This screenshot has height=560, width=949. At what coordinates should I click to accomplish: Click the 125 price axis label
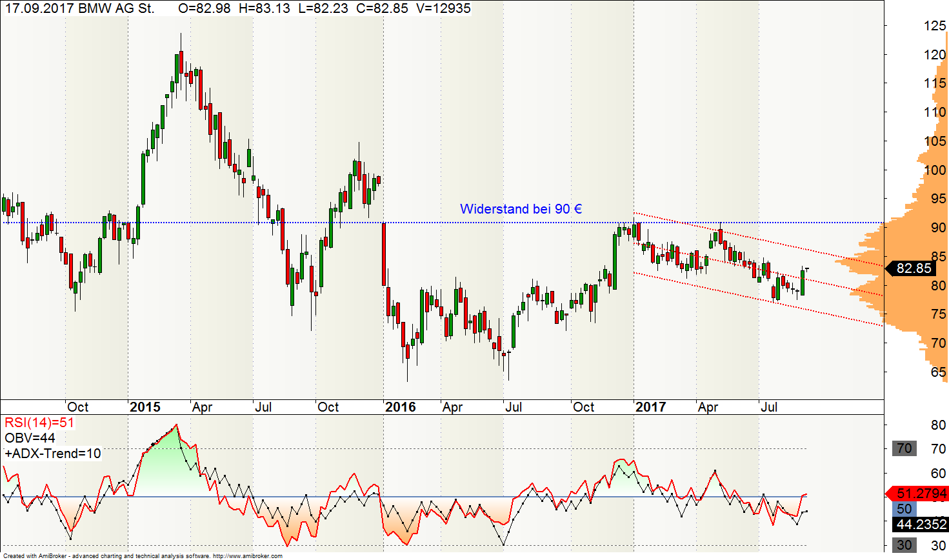[x=935, y=26]
